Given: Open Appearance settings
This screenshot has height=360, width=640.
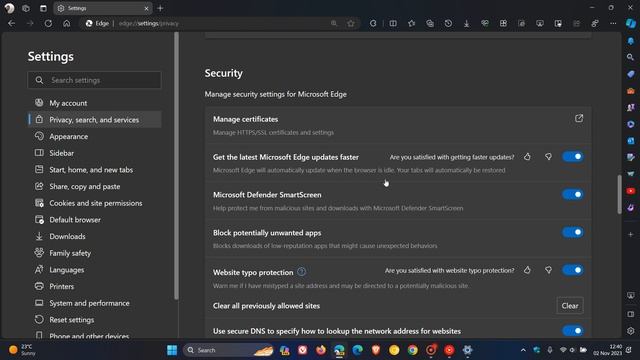Looking at the screenshot, I should [94, 136].
